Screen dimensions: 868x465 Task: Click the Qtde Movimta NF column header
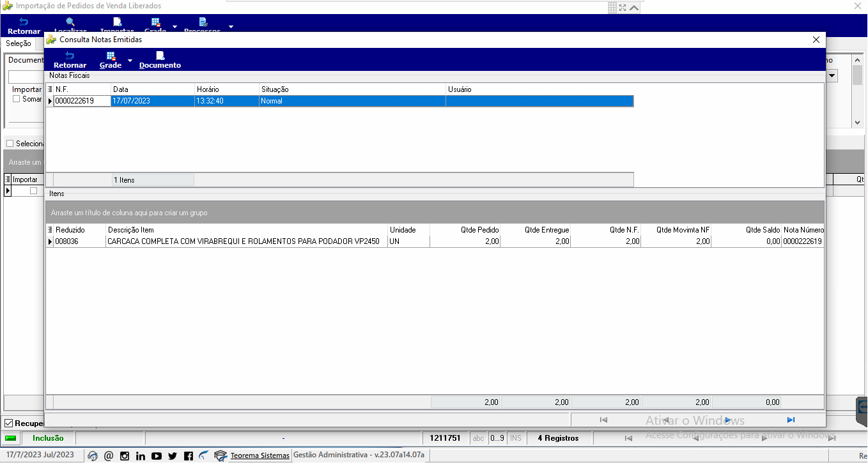(x=676, y=230)
